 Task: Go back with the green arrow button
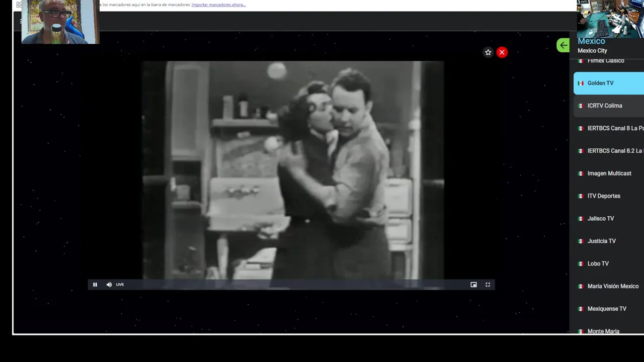[563, 45]
